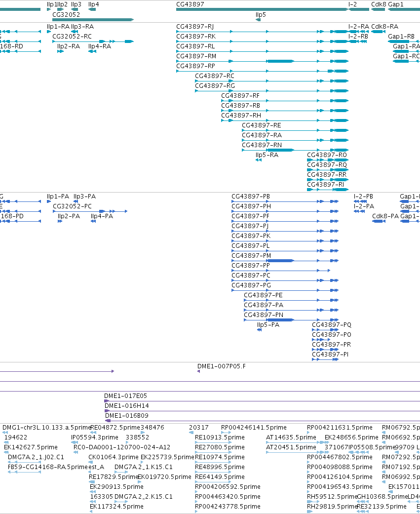
Task: Choose transcript CG43897-RP
Action: click(195, 66)
